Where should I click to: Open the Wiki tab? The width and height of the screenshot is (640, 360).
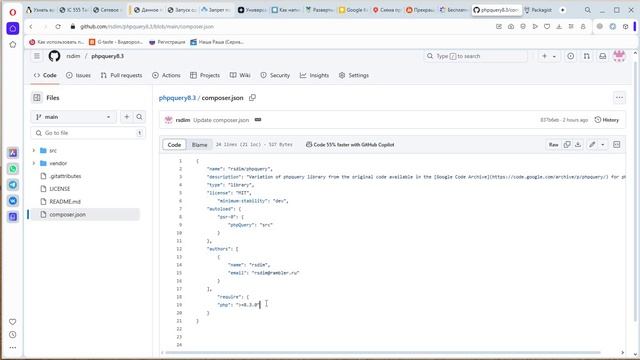coord(240,75)
